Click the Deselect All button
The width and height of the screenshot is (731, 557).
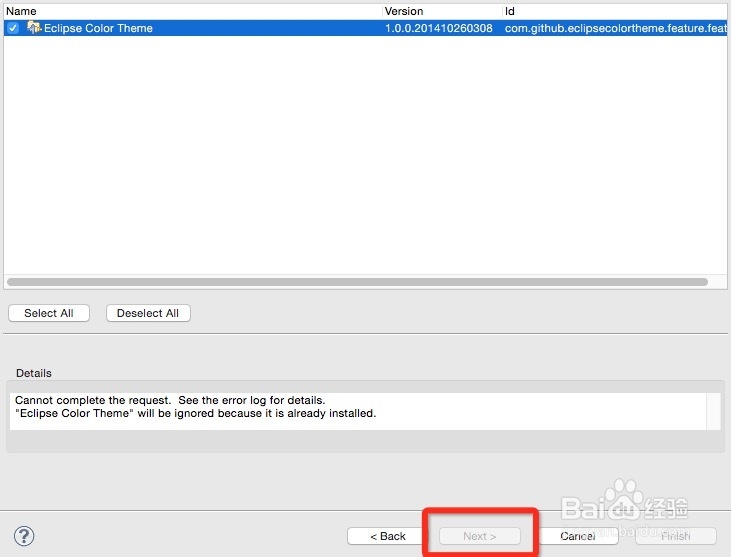coord(148,313)
